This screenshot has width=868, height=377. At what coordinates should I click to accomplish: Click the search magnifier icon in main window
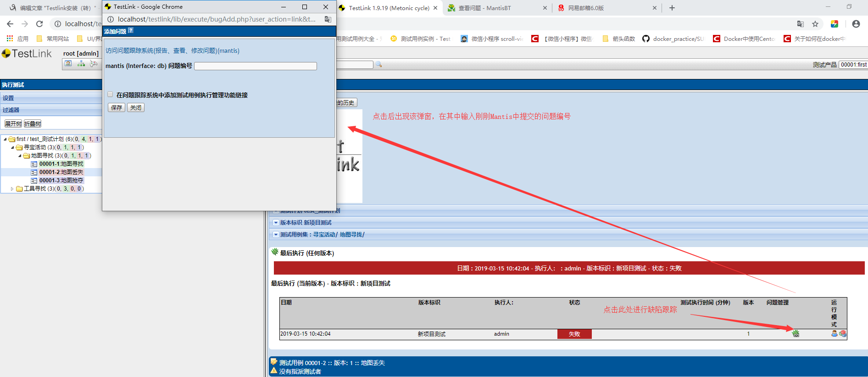[x=379, y=65]
